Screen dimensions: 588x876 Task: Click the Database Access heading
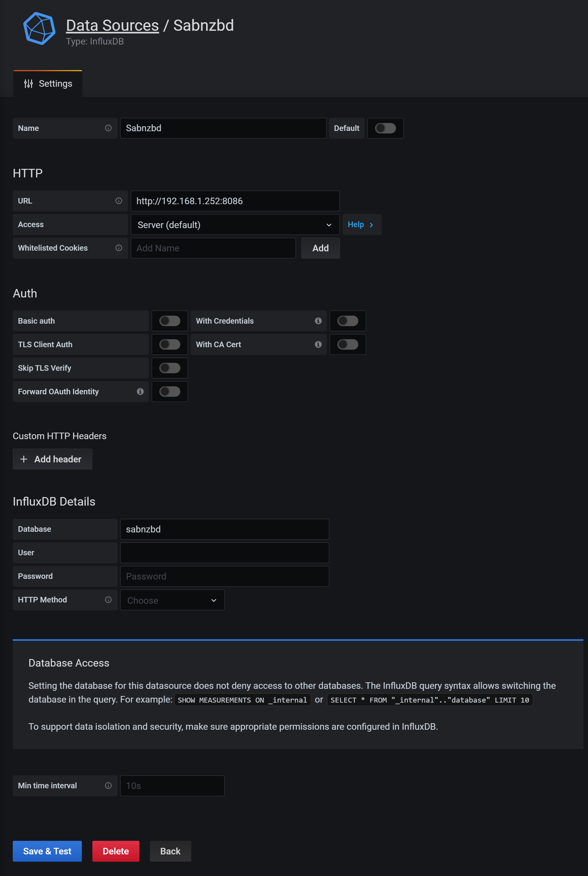tap(69, 663)
